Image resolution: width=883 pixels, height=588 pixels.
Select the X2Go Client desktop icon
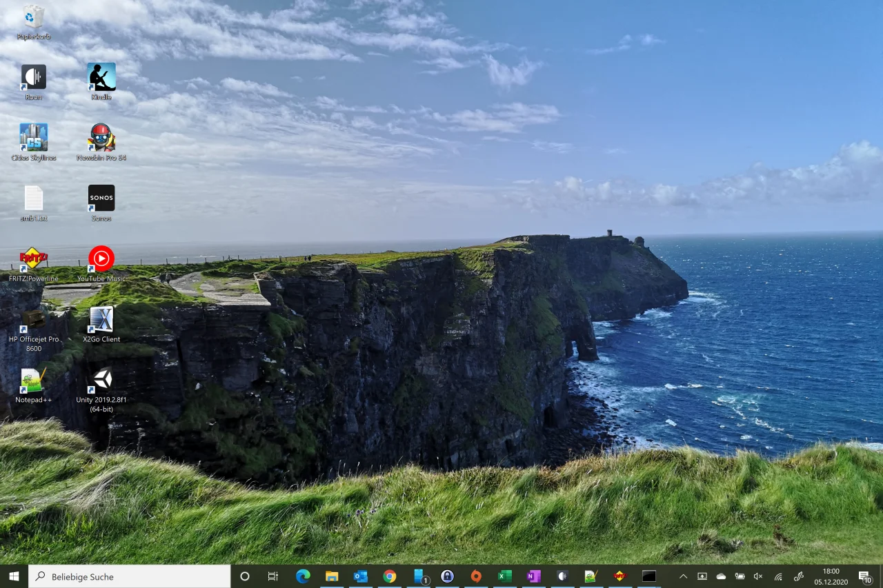[x=101, y=320]
